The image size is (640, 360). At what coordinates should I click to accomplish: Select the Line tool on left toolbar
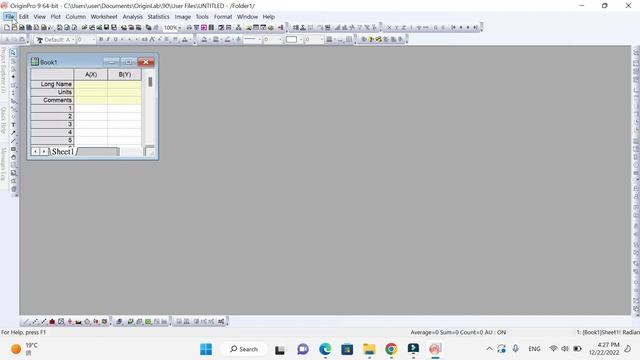coord(13,141)
